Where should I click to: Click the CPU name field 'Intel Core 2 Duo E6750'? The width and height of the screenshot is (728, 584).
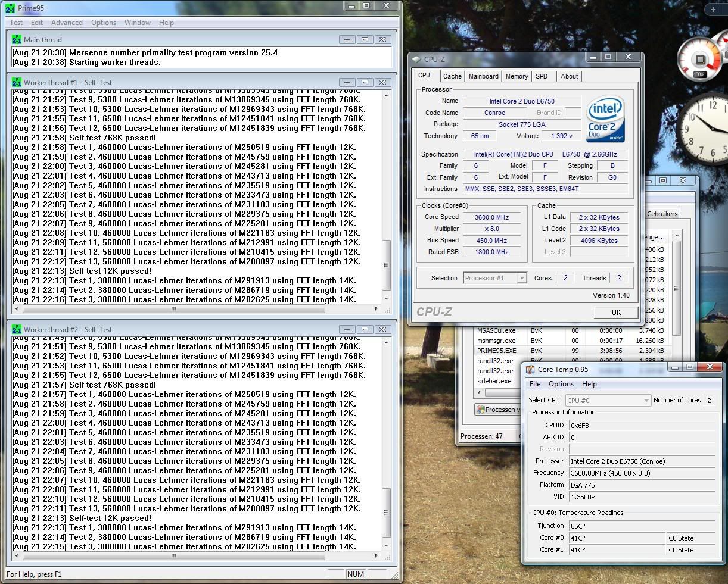(x=521, y=101)
